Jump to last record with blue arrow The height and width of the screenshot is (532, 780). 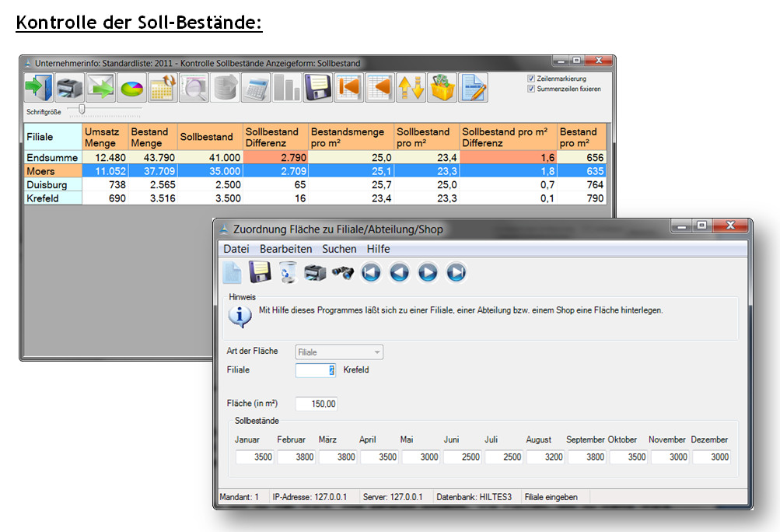point(456,272)
